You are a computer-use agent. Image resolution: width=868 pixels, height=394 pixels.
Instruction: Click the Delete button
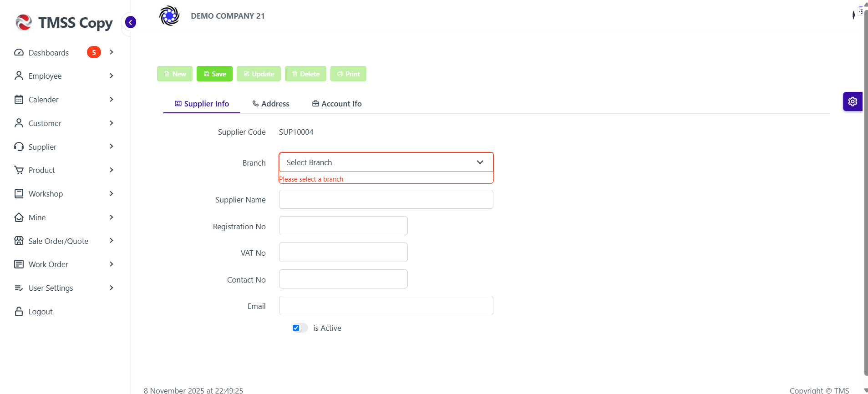point(305,74)
